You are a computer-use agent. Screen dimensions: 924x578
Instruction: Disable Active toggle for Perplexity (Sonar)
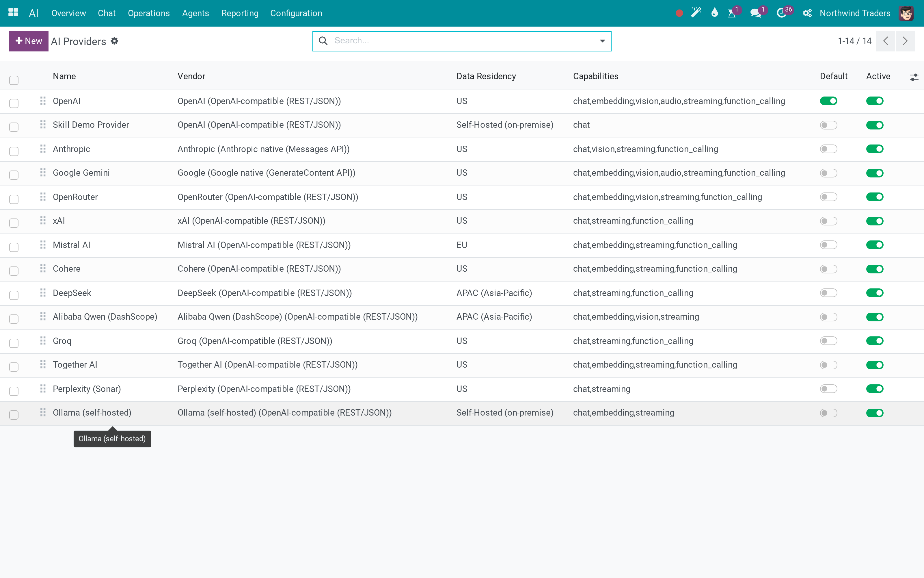[875, 389]
